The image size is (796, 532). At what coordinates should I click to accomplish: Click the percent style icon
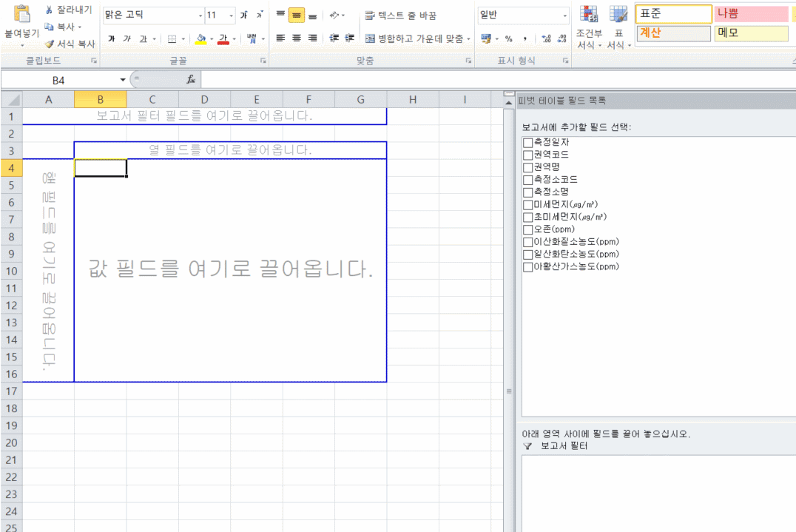pyautogui.click(x=509, y=38)
